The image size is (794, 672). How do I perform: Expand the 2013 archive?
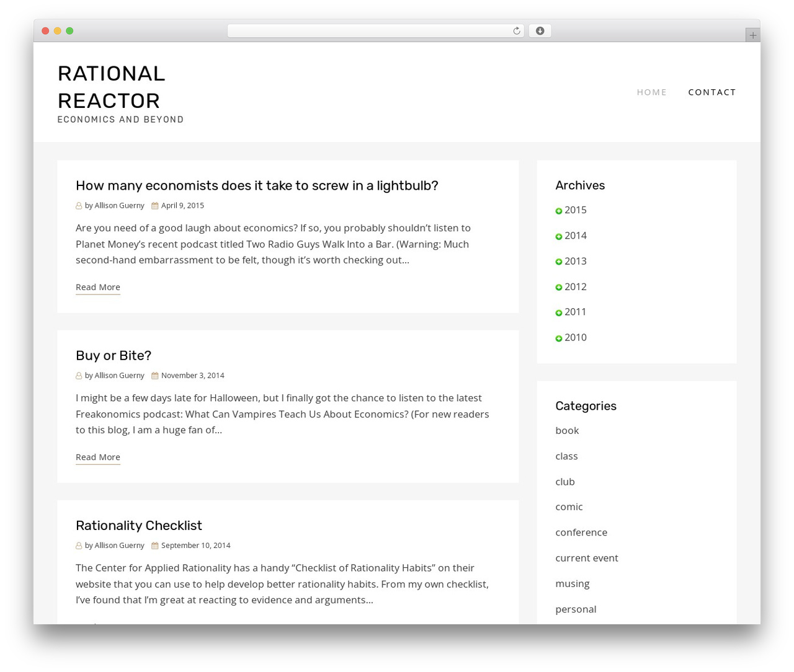click(x=559, y=262)
